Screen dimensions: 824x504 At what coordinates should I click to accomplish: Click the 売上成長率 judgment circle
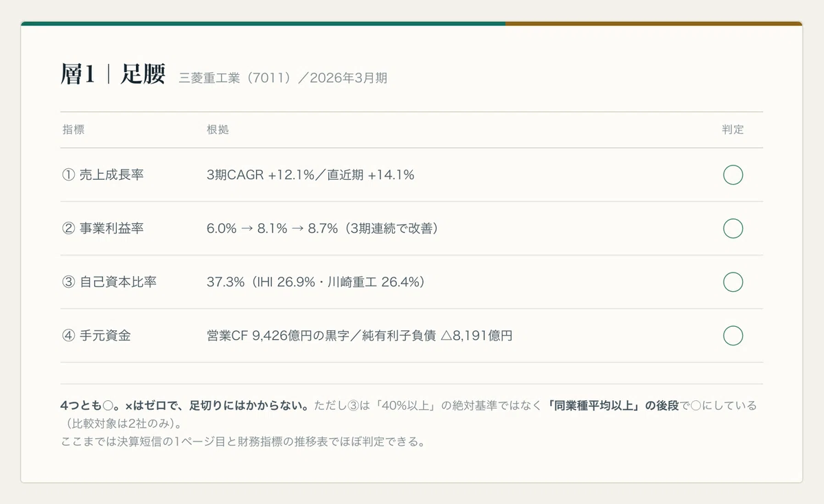point(733,175)
